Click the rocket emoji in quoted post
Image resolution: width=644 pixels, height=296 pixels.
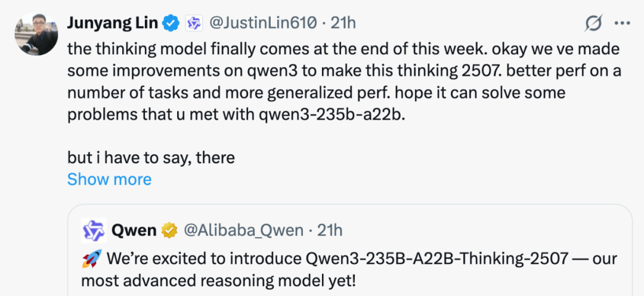[x=92, y=260]
